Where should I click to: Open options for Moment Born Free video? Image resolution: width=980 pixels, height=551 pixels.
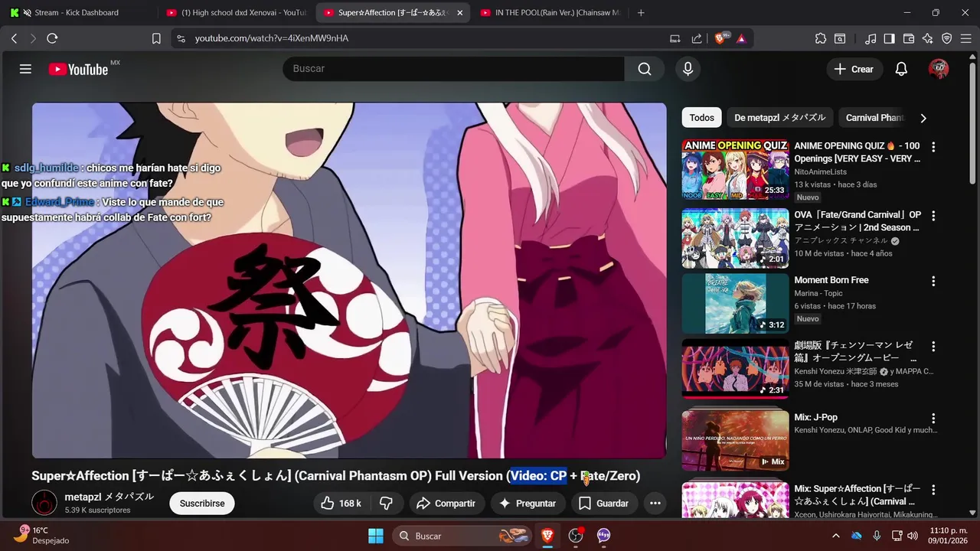(933, 281)
